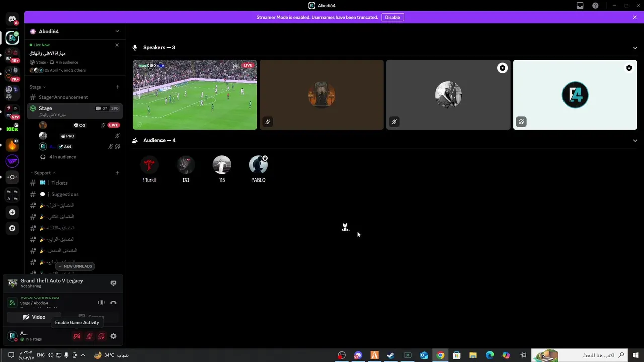Click Disable Streamer Mode button
Viewport: 644px width, 362px height.
(392, 17)
